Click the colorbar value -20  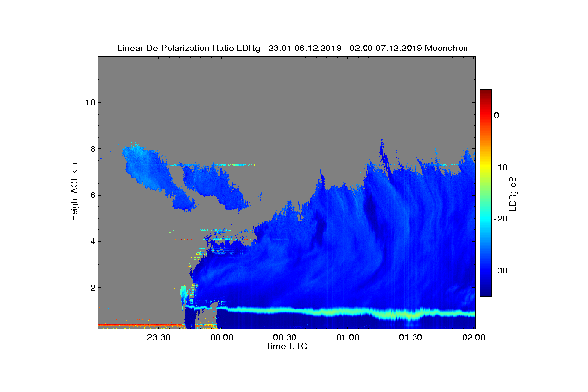[x=501, y=219]
